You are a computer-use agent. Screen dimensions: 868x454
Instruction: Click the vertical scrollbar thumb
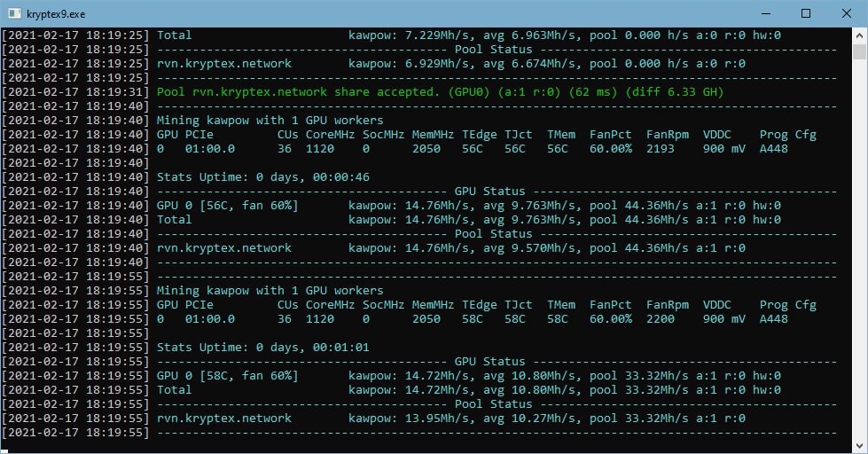pyautogui.click(x=859, y=51)
